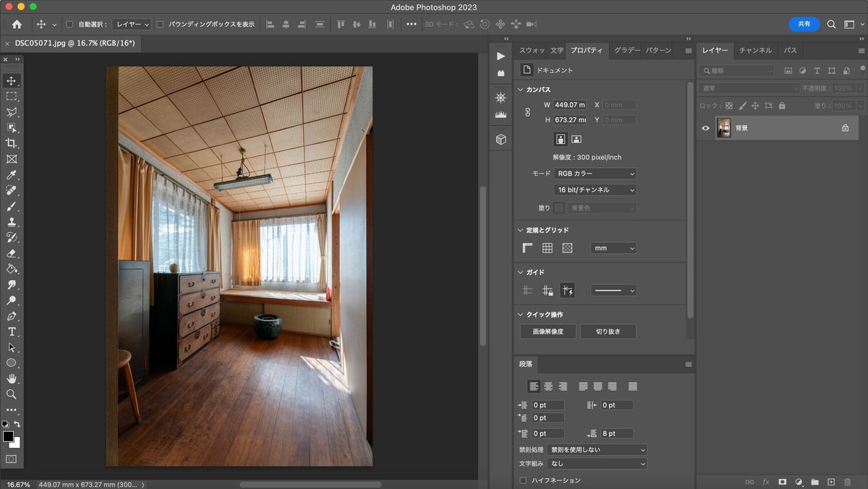Click the 背景 layer thumbnail
This screenshot has width=868, height=489.
[x=723, y=128]
